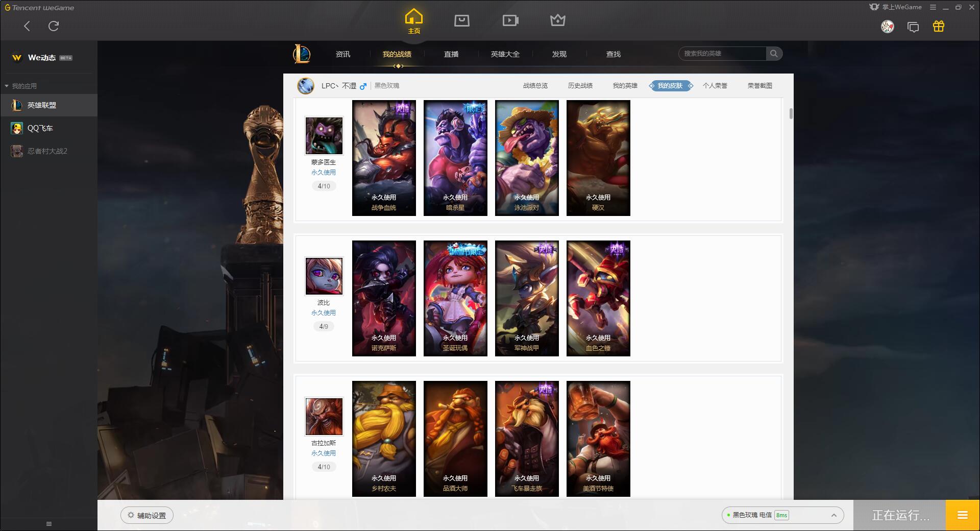The image size is (980, 531).
Task: Click the 古拉加斯 champion portrait
Action: [x=324, y=417]
